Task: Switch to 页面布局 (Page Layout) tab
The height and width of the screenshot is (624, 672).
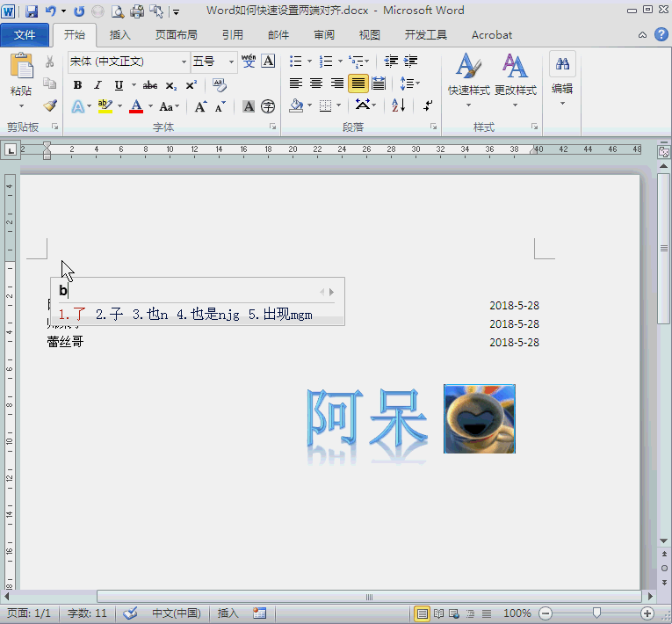Action: point(177,35)
